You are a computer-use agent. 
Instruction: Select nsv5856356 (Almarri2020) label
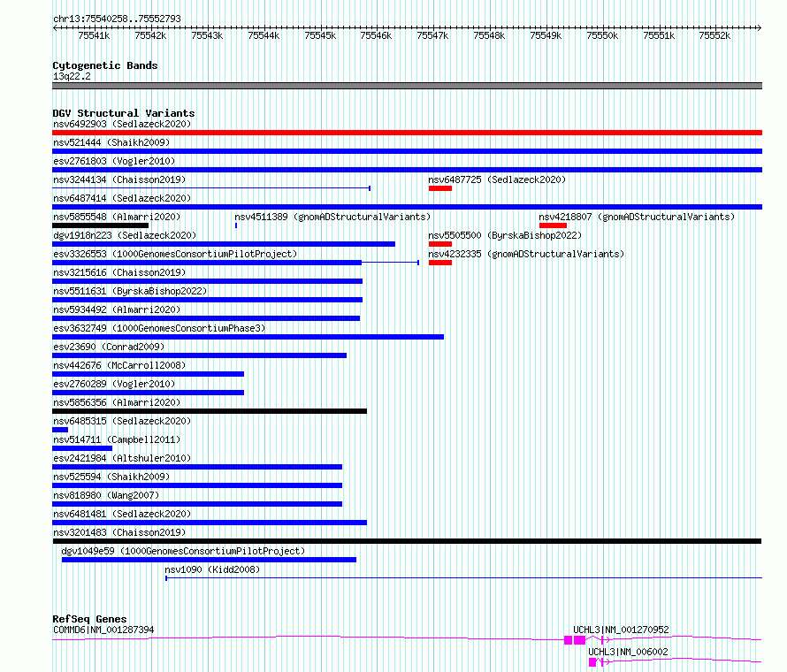pyautogui.click(x=117, y=402)
